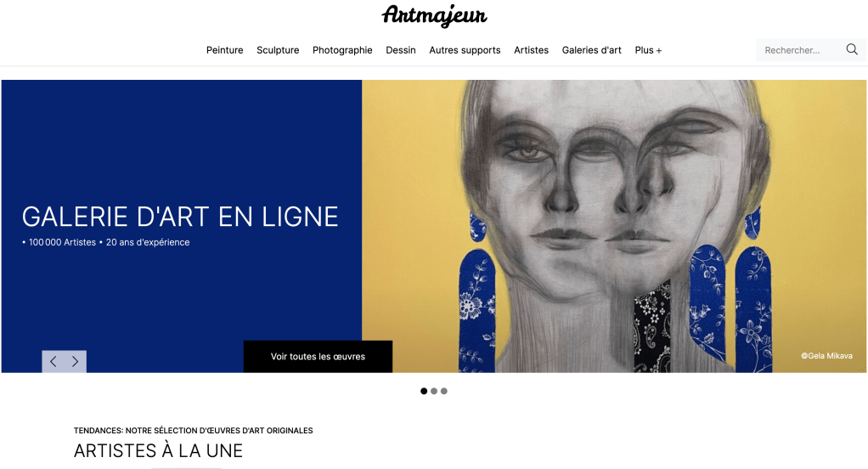Open the Sculpture menu
This screenshot has height=469, width=868.
278,50
